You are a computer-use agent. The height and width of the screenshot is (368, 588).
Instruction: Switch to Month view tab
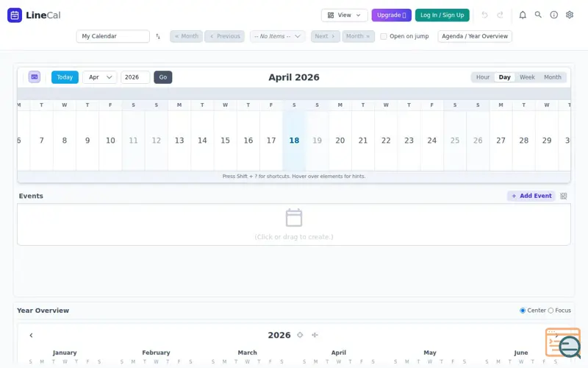pos(553,77)
